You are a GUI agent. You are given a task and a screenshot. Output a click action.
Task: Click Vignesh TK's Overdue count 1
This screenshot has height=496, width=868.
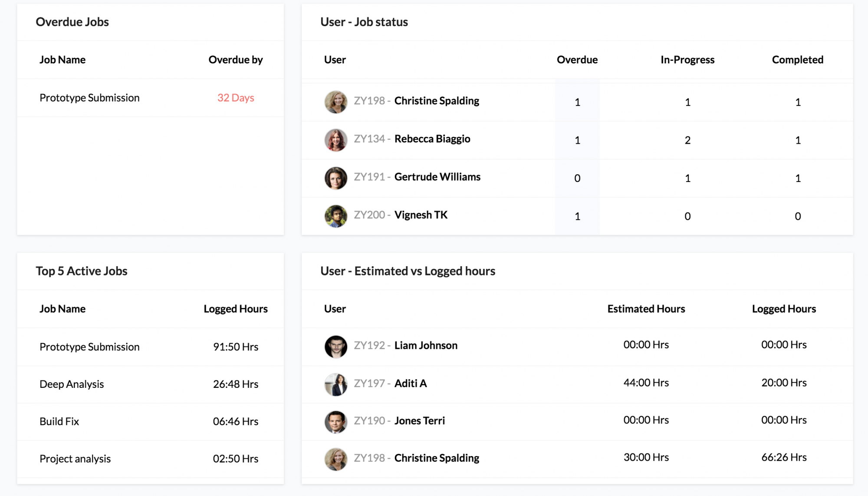coord(577,216)
